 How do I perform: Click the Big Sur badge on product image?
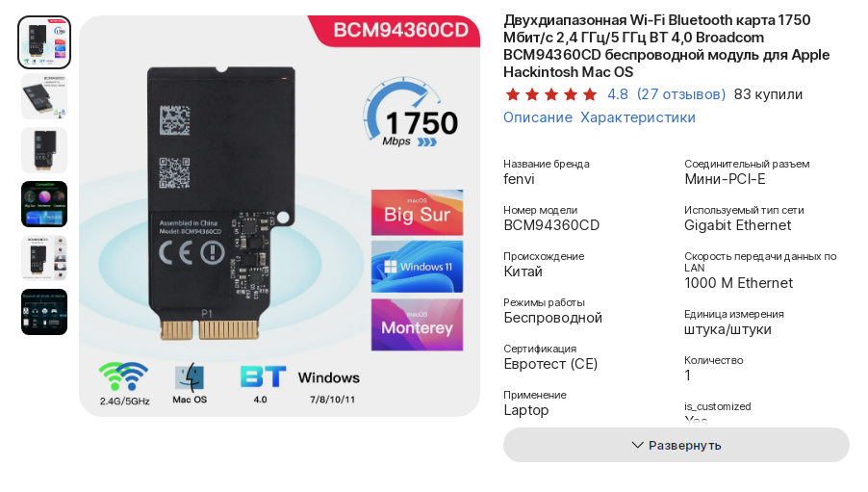point(417,213)
